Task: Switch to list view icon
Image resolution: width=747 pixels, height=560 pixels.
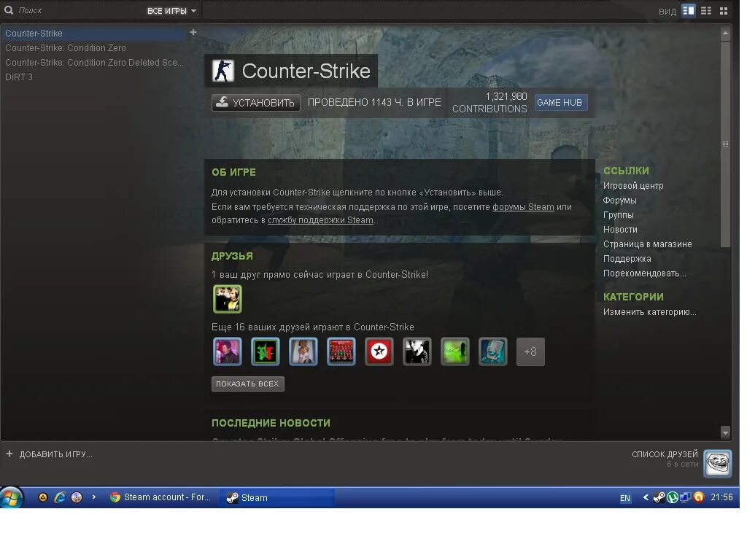Action: point(706,10)
